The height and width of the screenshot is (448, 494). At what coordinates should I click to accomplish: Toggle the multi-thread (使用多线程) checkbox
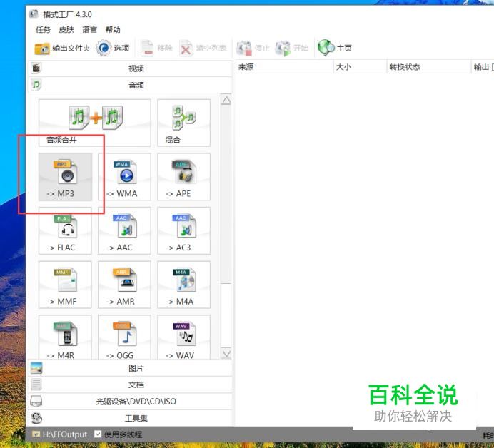click(98, 434)
